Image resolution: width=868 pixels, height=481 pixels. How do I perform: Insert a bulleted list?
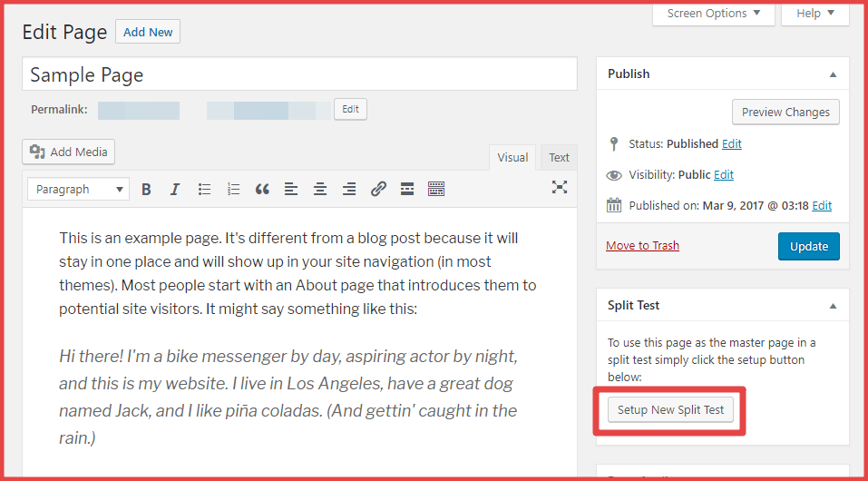(205, 189)
